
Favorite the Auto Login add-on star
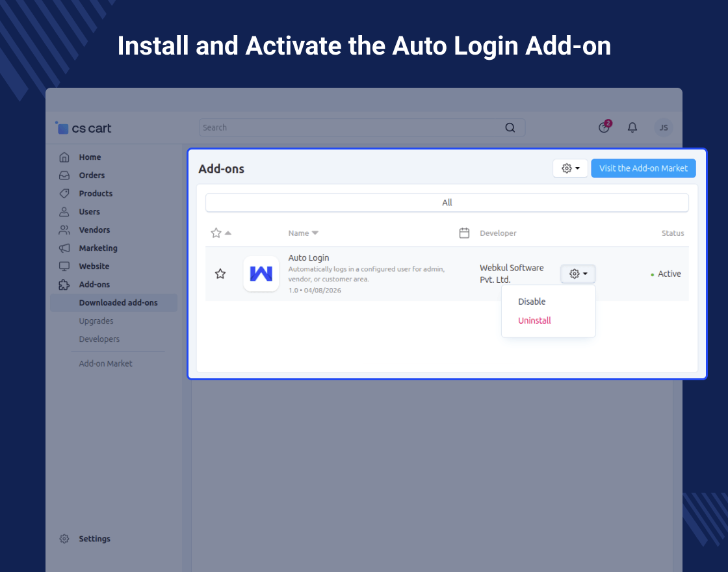[220, 274]
